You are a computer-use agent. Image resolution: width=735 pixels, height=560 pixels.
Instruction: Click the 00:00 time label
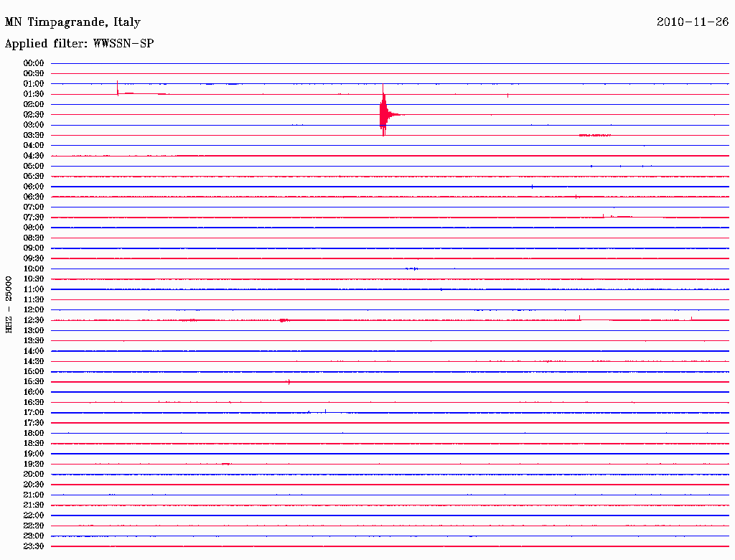[33, 63]
